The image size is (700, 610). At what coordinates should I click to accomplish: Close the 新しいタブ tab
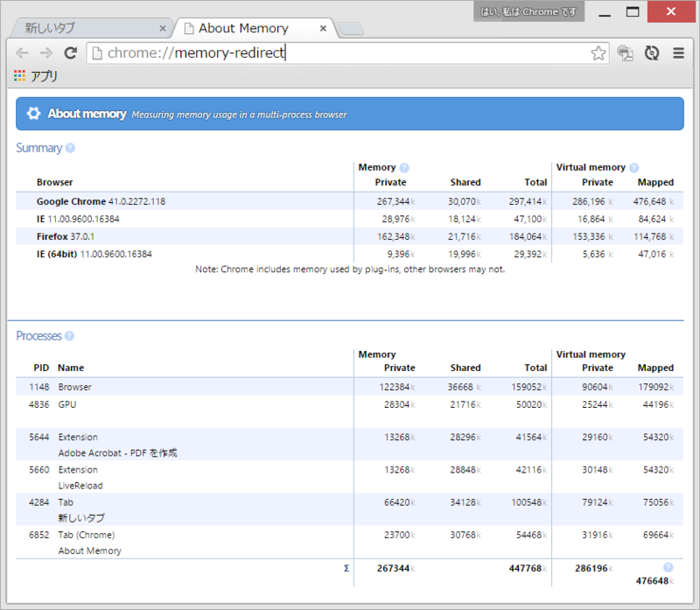coord(163,29)
